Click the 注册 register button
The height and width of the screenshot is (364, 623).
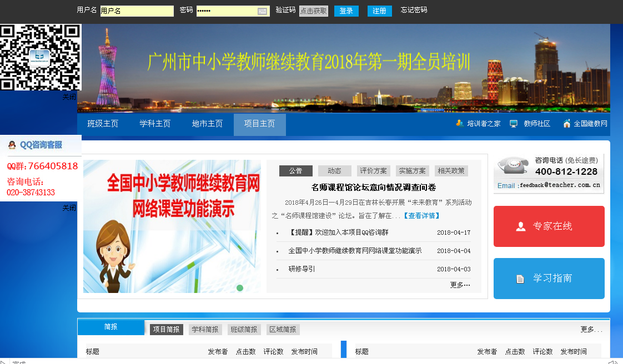pos(379,11)
